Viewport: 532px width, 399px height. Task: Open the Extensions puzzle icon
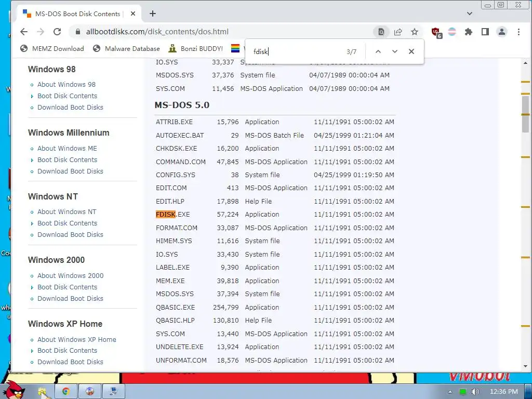[x=469, y=32]
